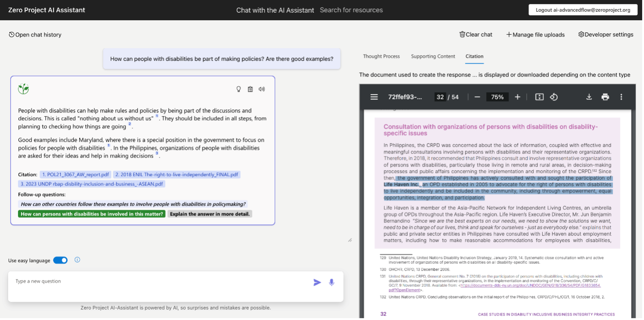Toggle the Use easy language switch
Screen dimensions: 644x320
(60, 260)
